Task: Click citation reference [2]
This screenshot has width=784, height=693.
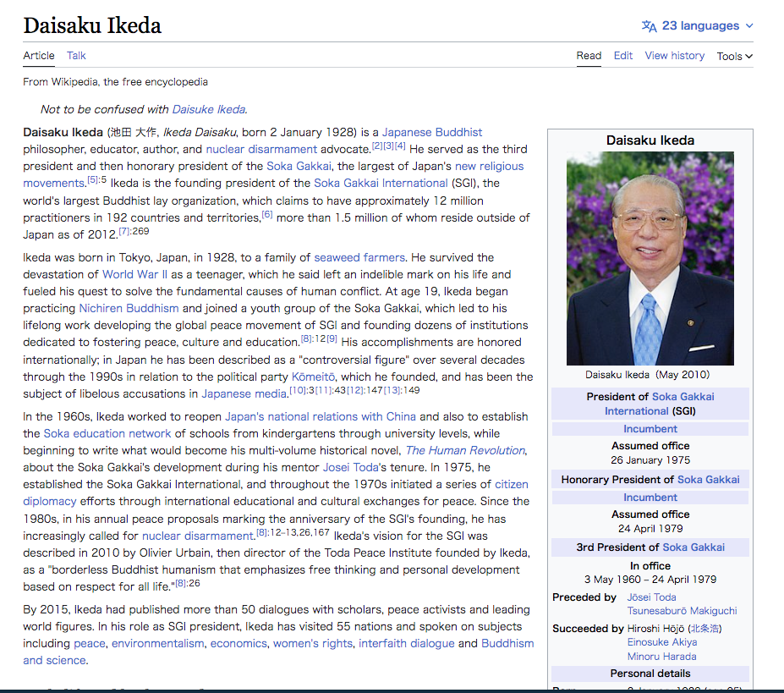Action: [377, 146]
